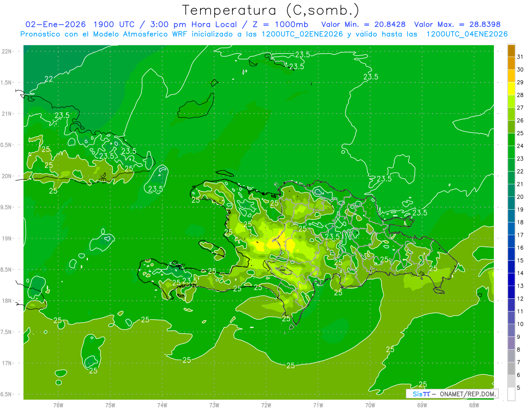Select the date text '02-Ene-2026'
The height and width of the screenshot is (411, 532).
pos(55,24)
